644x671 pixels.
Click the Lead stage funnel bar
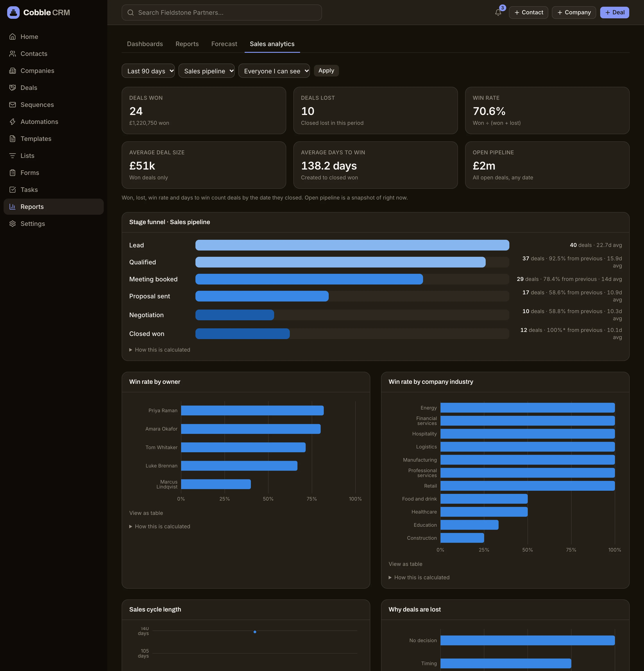click(x=352, y=245)
